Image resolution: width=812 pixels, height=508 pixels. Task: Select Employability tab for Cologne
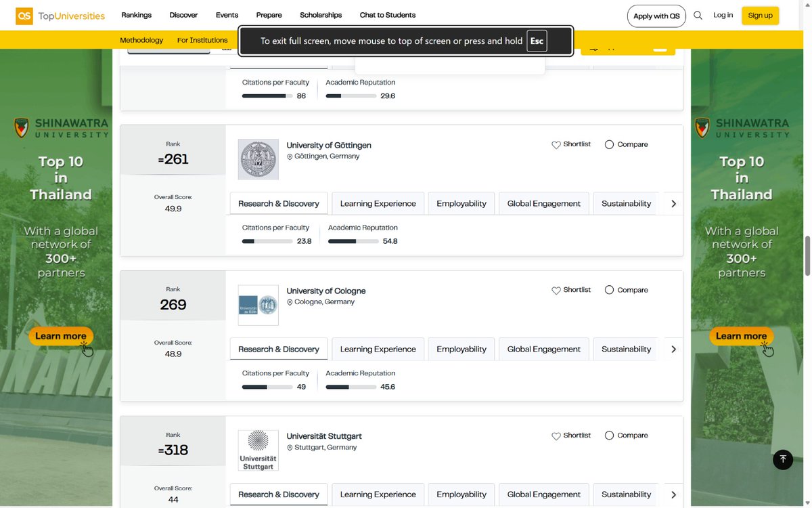coord(461,350)
